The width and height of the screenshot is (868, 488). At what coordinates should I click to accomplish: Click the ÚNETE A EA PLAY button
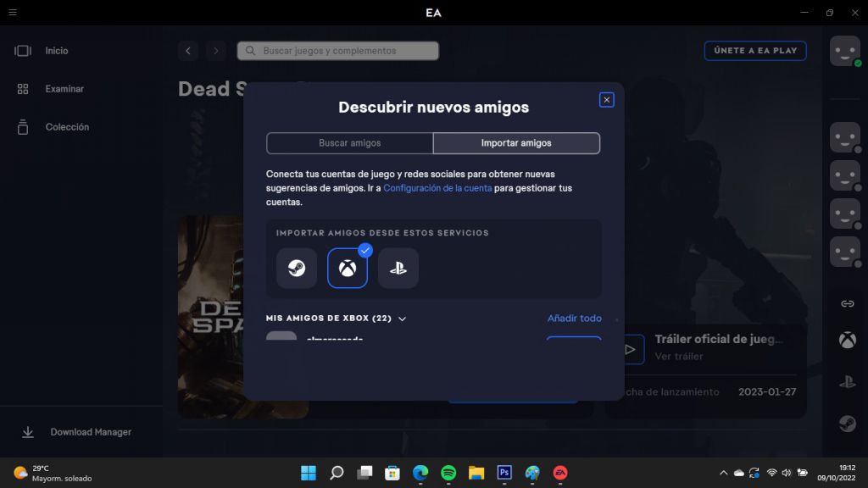point(754,50)
